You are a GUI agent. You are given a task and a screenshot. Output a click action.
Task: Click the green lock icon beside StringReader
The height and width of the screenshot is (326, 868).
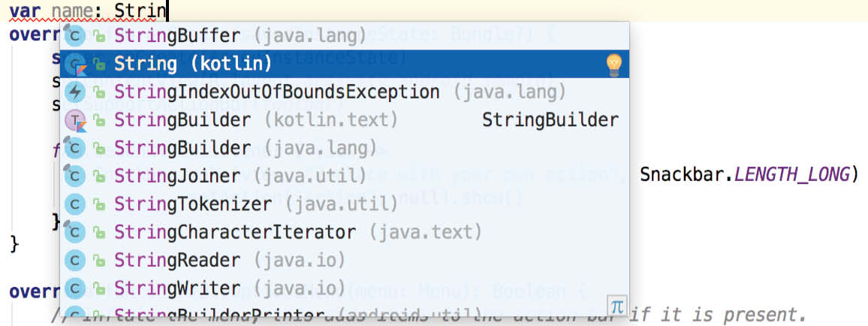click(100, 261)
